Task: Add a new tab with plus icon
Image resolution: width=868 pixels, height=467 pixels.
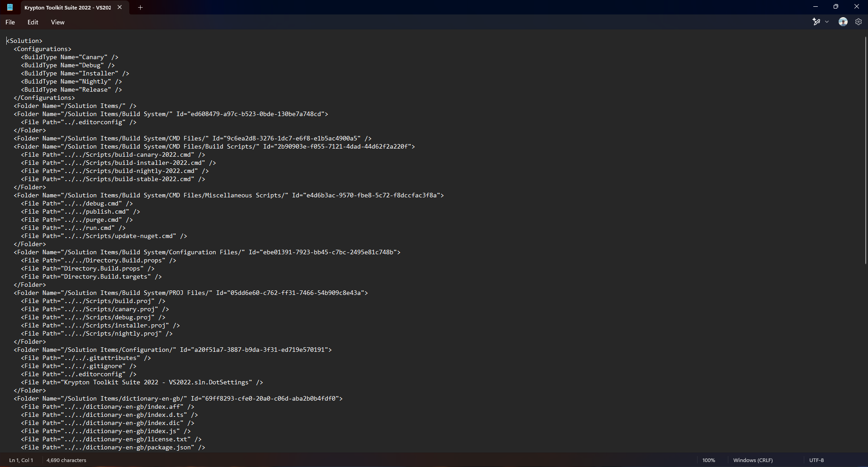Action: (140, 7)
